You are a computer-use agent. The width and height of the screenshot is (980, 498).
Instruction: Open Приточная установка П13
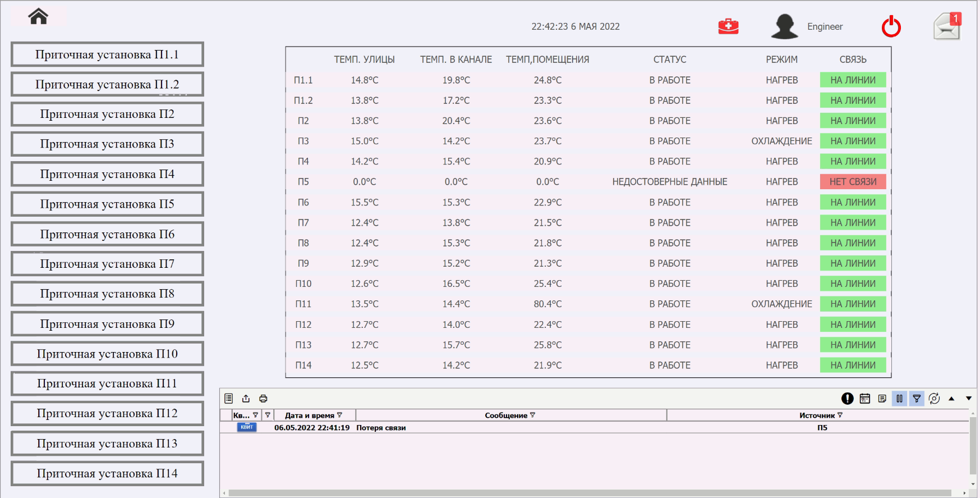click(107, 444)
